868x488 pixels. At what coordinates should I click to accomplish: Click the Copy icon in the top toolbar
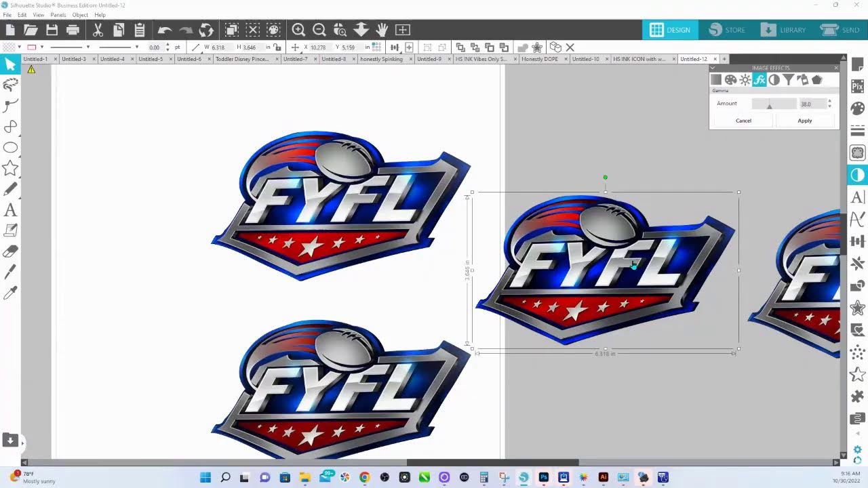(119, 30)
